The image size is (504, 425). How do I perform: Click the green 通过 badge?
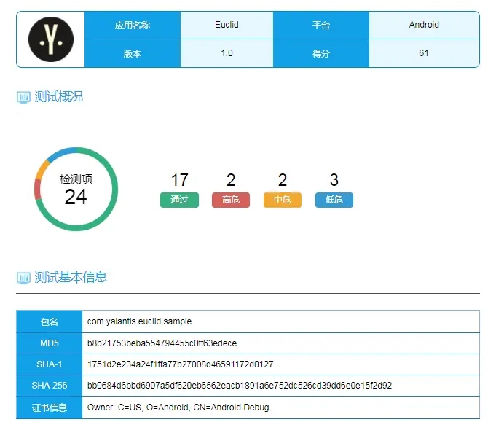179,200
